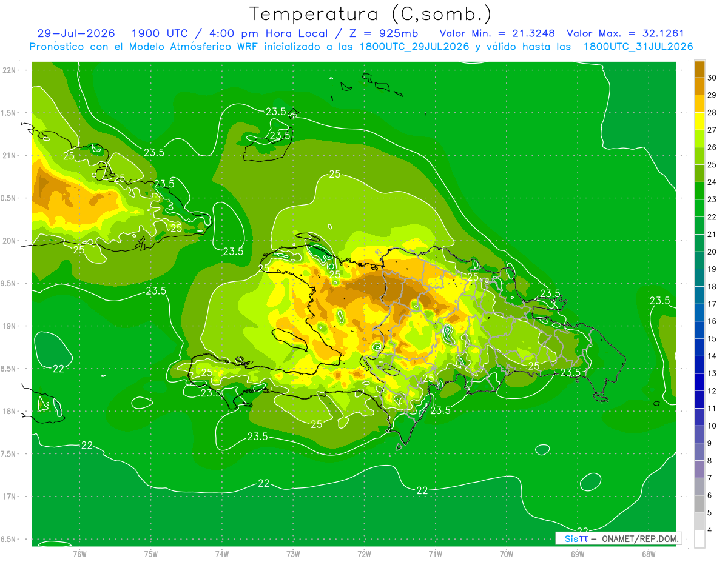Click the color legend value "8"
The height and width of the screenshot is (562, 728).
[710, 461]
